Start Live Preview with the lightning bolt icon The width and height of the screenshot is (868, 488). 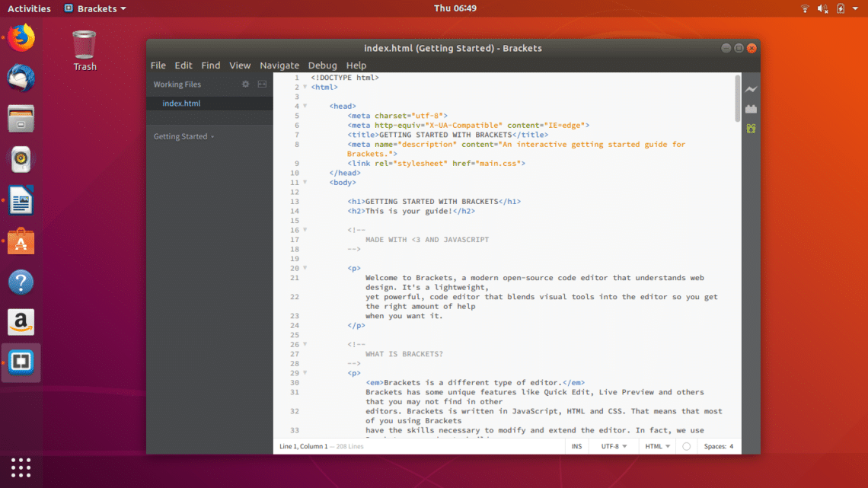(x=751, y=90)
